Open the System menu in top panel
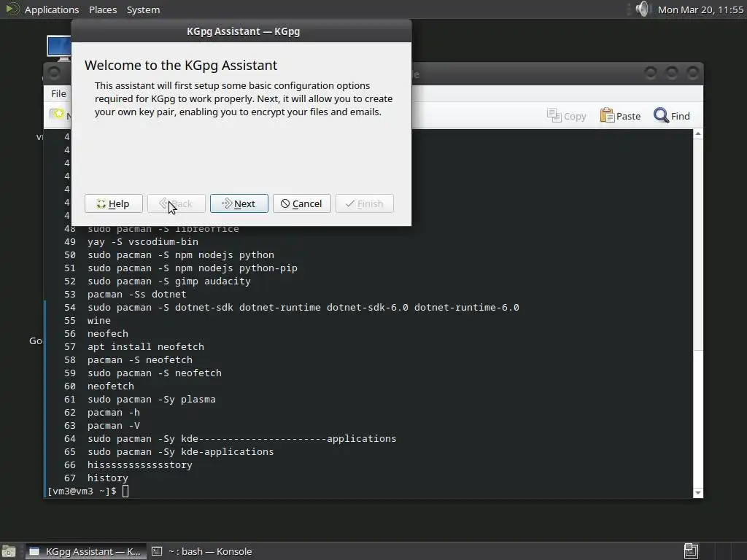The width and height of the screenshot is (747, 560). (144, 9)
